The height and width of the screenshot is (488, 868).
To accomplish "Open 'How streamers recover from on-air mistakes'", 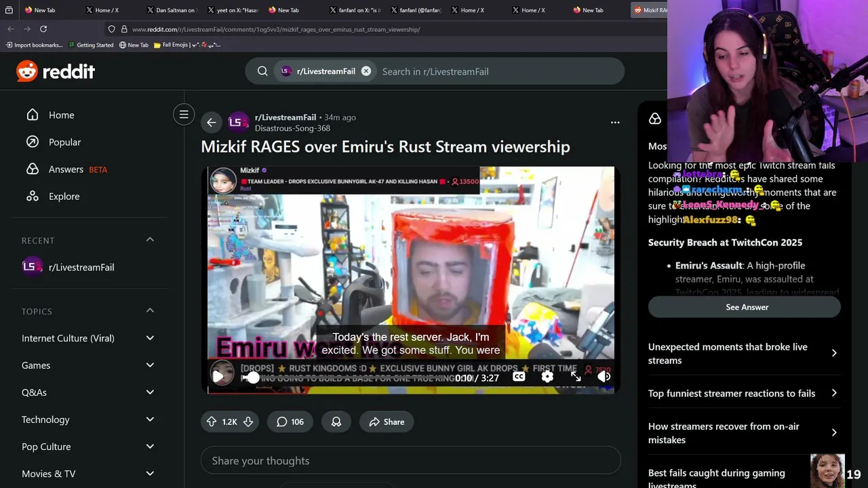I will [x=745, y=433].
